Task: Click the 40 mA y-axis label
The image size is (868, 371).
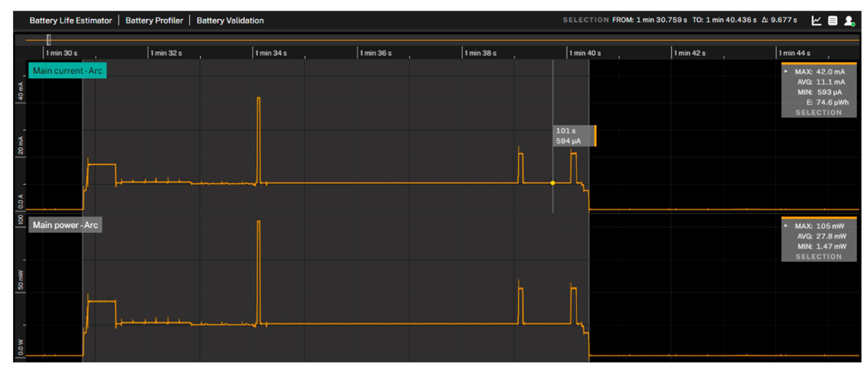Action: tap(21, 91)
